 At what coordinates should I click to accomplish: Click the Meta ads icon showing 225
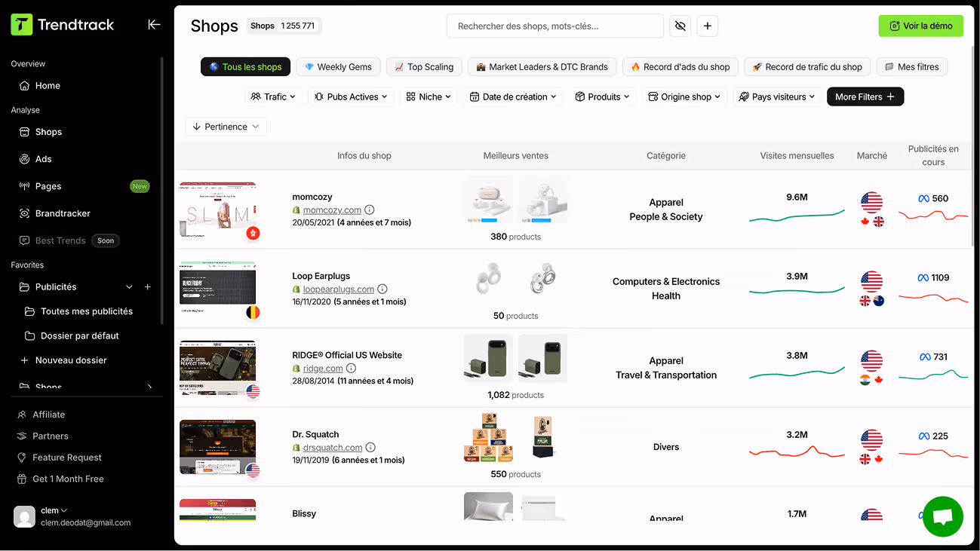click(x=923, y=436)
